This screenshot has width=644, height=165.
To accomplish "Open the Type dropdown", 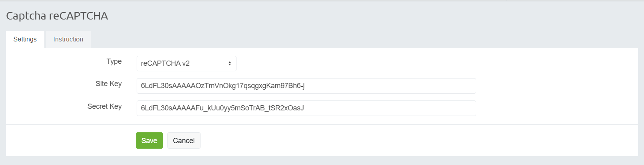I will click(x=186, y=64).
